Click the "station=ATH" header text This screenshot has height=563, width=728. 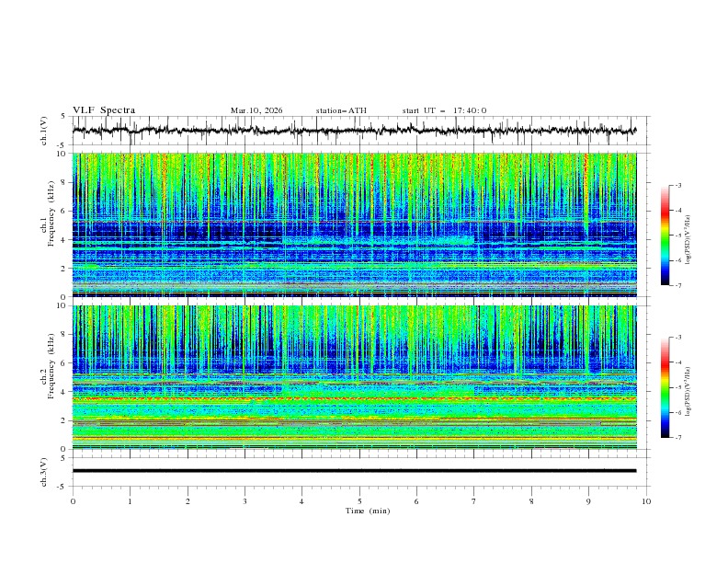tap(341, 110)
